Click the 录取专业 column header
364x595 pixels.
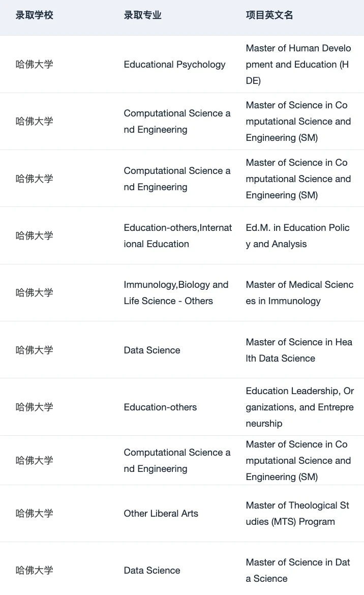[x=142, y=15]
